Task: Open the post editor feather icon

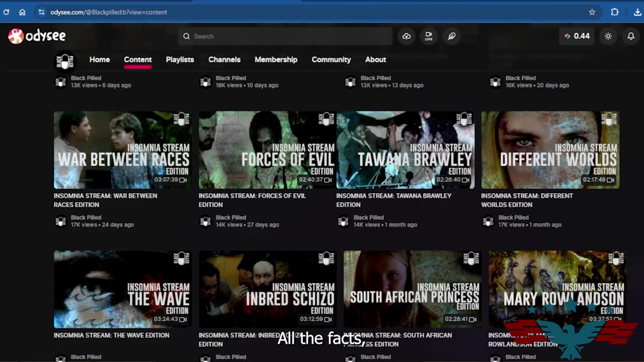Action: pos(451,36)
